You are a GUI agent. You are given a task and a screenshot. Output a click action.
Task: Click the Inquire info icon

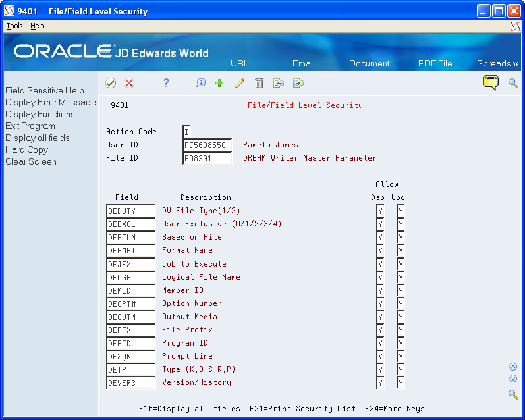point(201,83)
